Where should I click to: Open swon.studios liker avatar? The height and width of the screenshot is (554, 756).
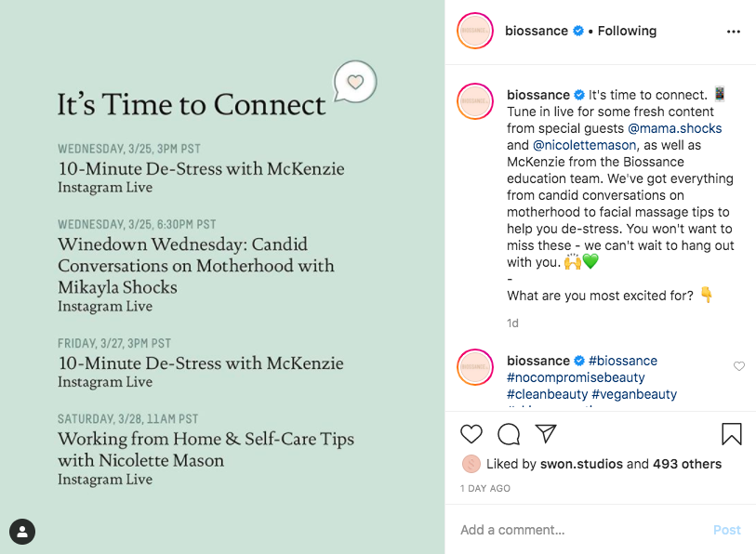(x=471, y=464)
